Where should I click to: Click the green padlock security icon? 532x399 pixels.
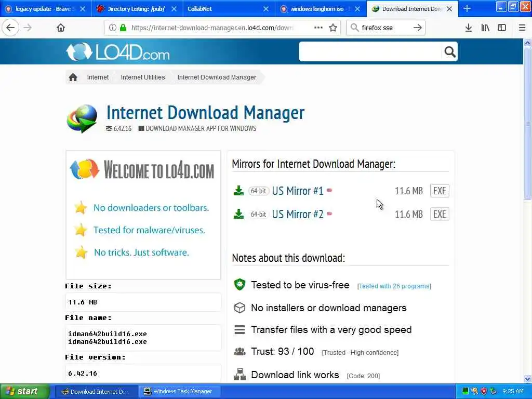click(123, 28)
